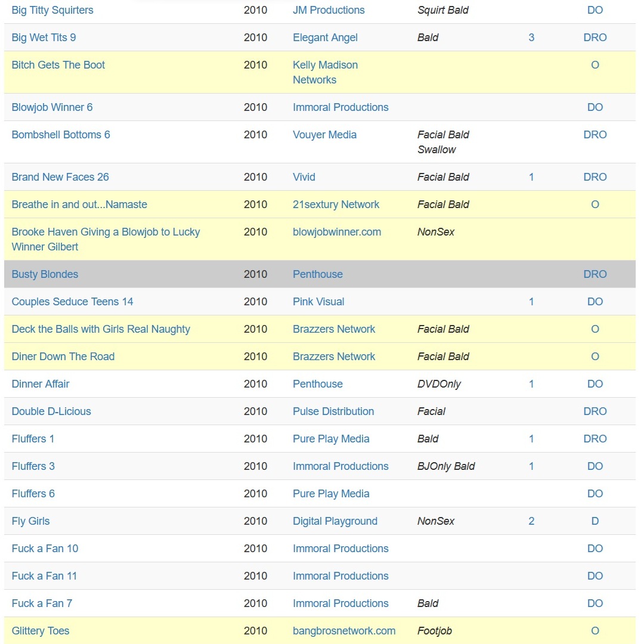The height and width of the screenshot is (644, 644).
Task: Click the number 2 in Fly Girls row
Action: 531,521
